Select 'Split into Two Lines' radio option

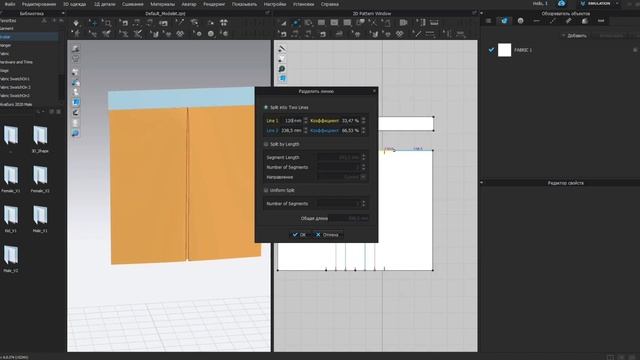point(266,107)
